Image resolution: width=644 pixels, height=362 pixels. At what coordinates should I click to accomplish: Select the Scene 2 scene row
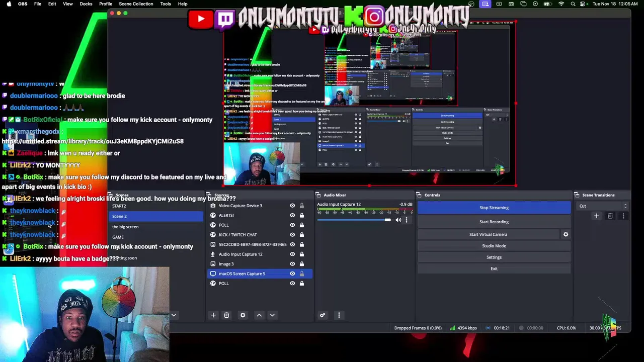(x=156, y=216)
